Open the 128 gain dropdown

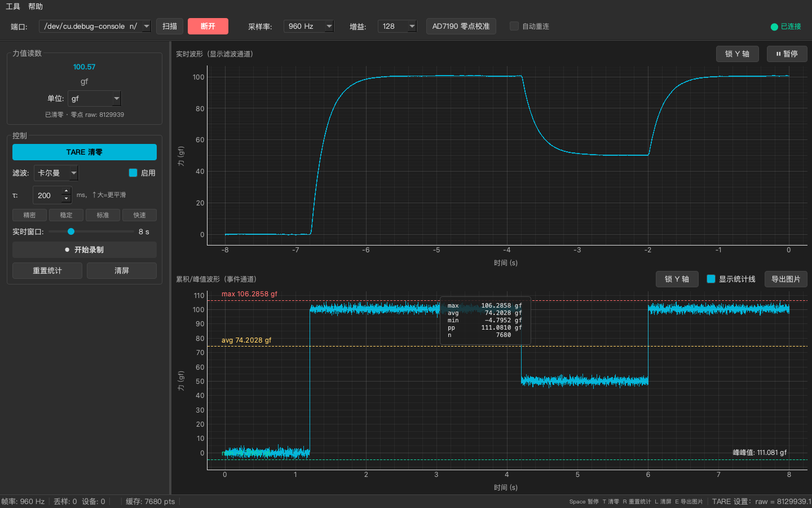click(x=397, y=26)
